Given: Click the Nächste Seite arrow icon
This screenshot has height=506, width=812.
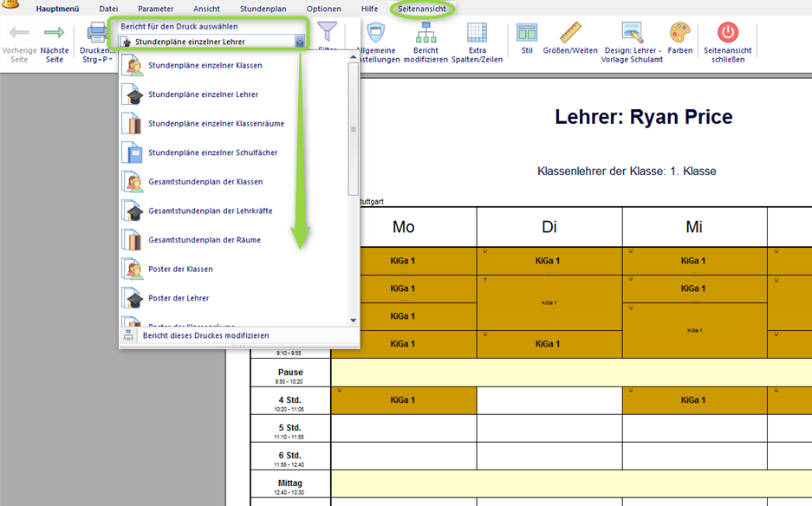Looking at the screenshot, I should coord(55,33).
